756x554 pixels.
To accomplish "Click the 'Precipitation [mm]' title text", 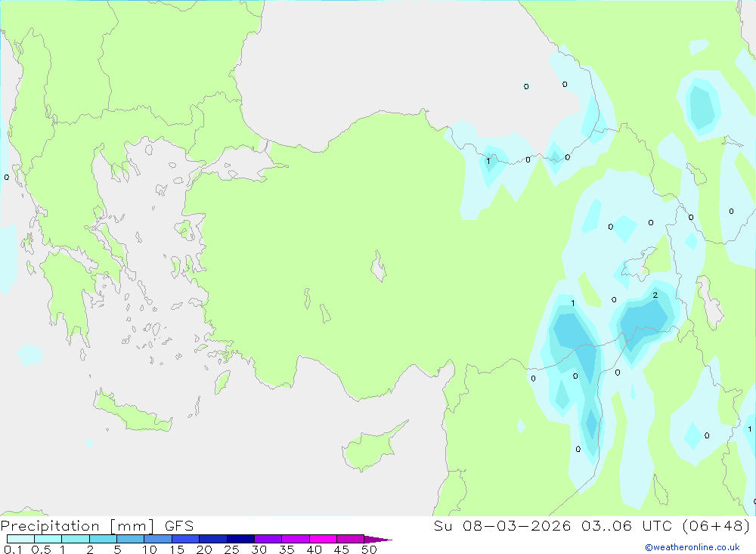I will 77,526.
